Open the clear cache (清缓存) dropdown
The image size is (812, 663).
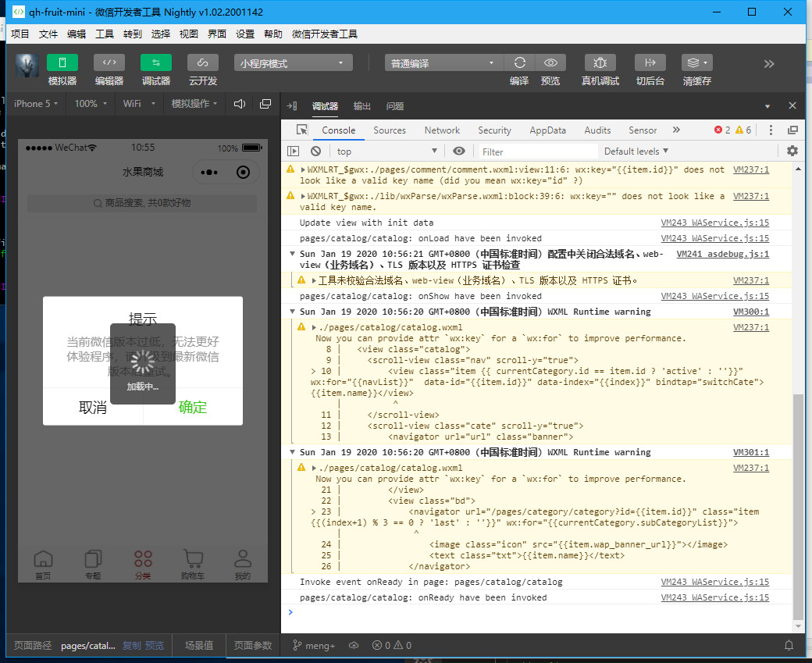point(697,62)
